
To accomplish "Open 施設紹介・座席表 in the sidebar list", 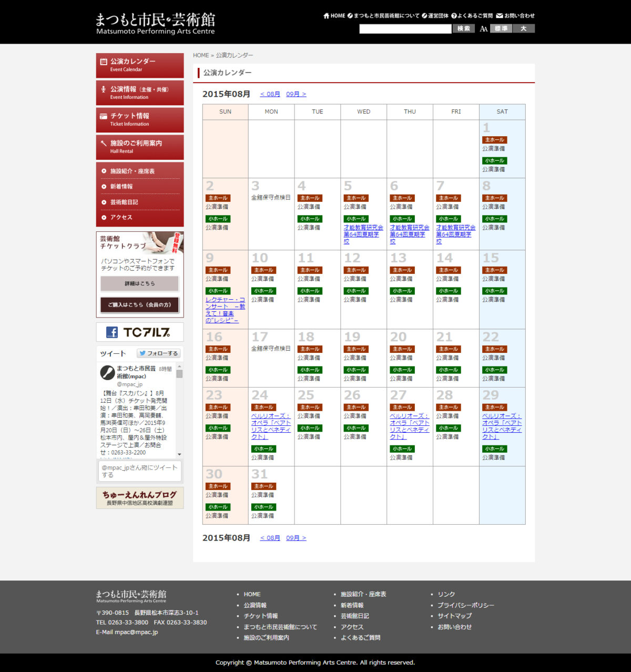I will (x=133, y=171).
